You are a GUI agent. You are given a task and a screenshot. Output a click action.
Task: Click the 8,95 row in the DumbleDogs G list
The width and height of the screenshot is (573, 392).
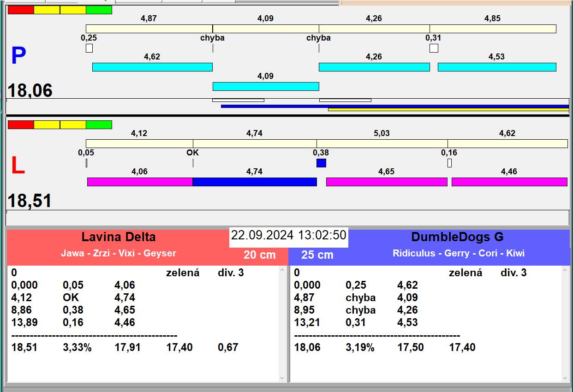pos(426,310)
